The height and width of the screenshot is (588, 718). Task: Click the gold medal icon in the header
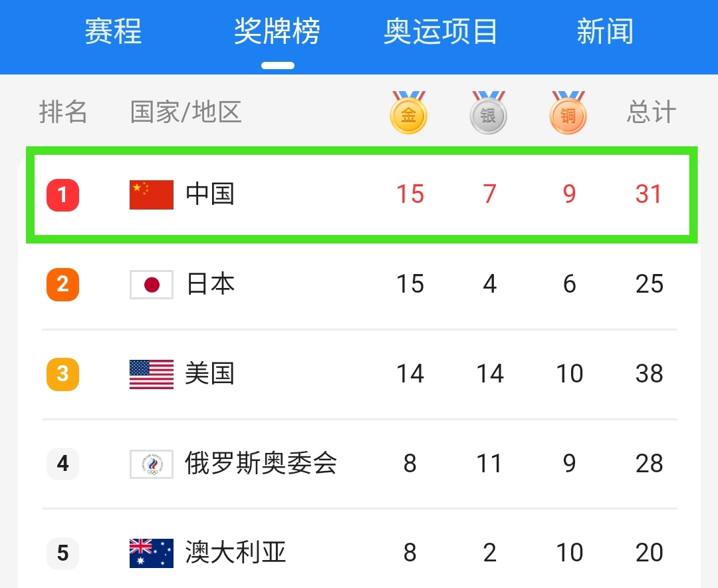click(408, 110)
